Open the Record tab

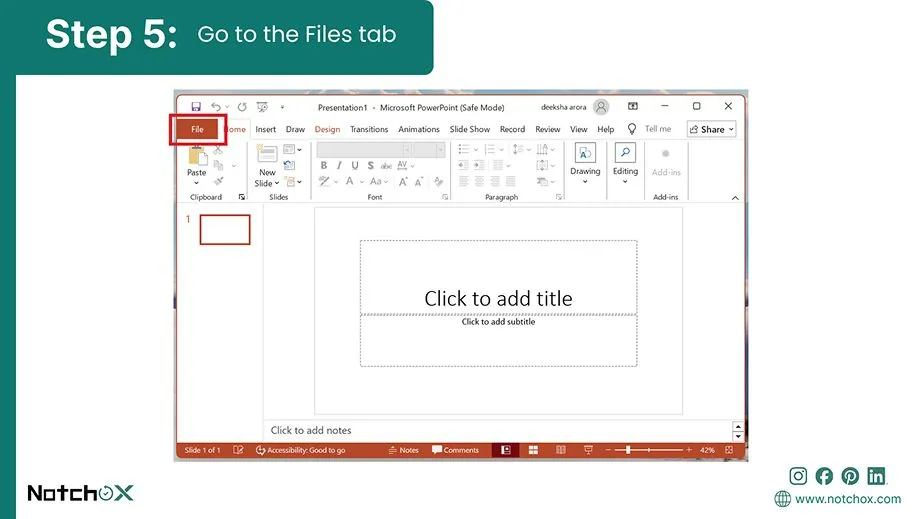[x=512, y=129]
